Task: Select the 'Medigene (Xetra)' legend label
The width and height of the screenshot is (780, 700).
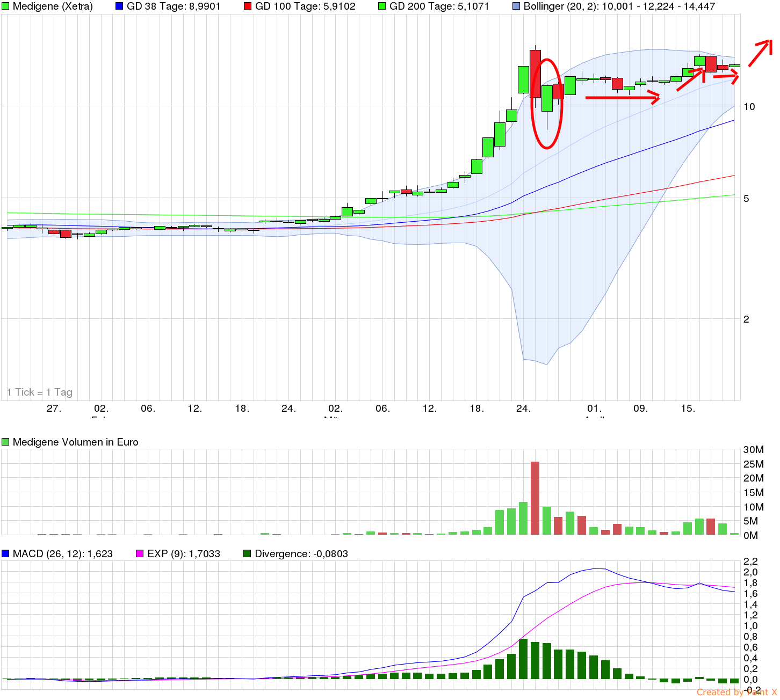Action: 53,6
